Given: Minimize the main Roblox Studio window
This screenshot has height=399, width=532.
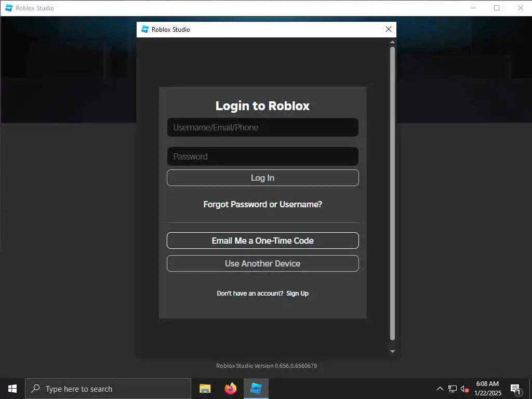Looking at the screenshot, I should pyautogui.click(x=473, y=8).
